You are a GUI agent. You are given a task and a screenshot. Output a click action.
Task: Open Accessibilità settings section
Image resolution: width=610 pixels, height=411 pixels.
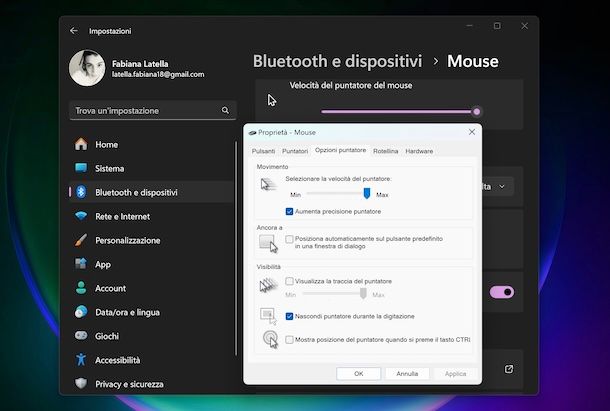[152, 360]
